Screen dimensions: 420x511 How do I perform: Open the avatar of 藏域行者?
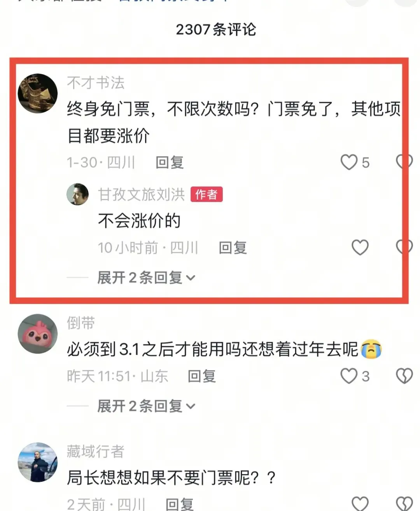38,462
